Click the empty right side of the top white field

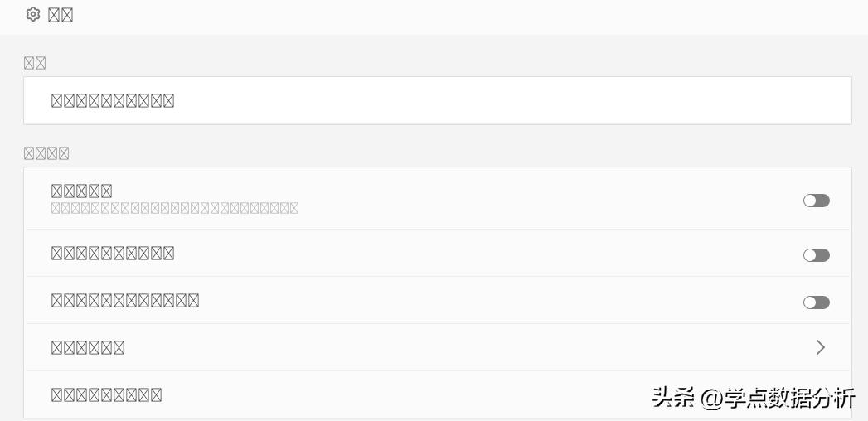580,101
